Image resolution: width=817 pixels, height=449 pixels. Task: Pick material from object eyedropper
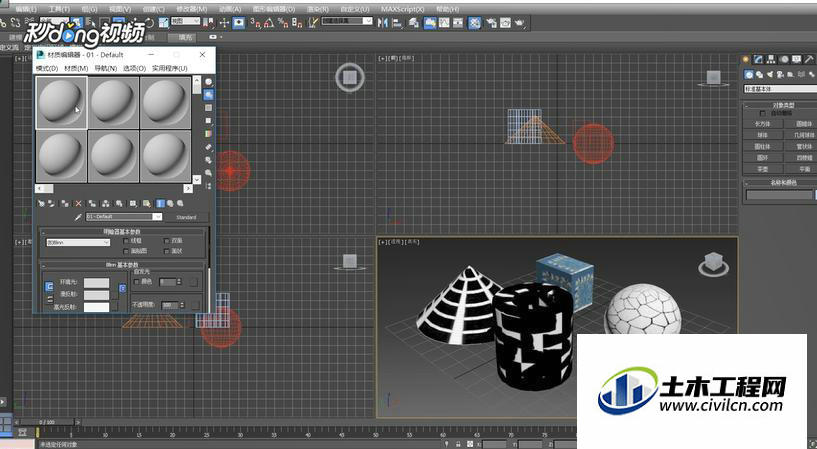(x=78, y=217)
